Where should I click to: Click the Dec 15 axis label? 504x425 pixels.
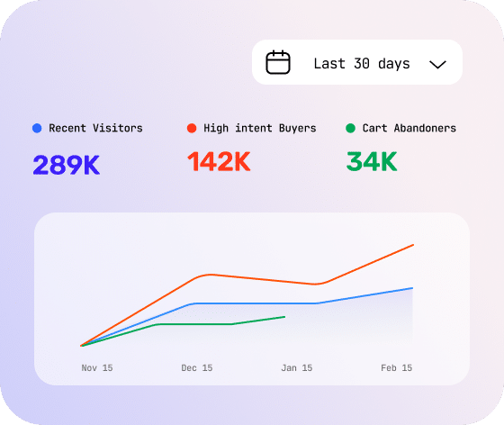[197, 367]
